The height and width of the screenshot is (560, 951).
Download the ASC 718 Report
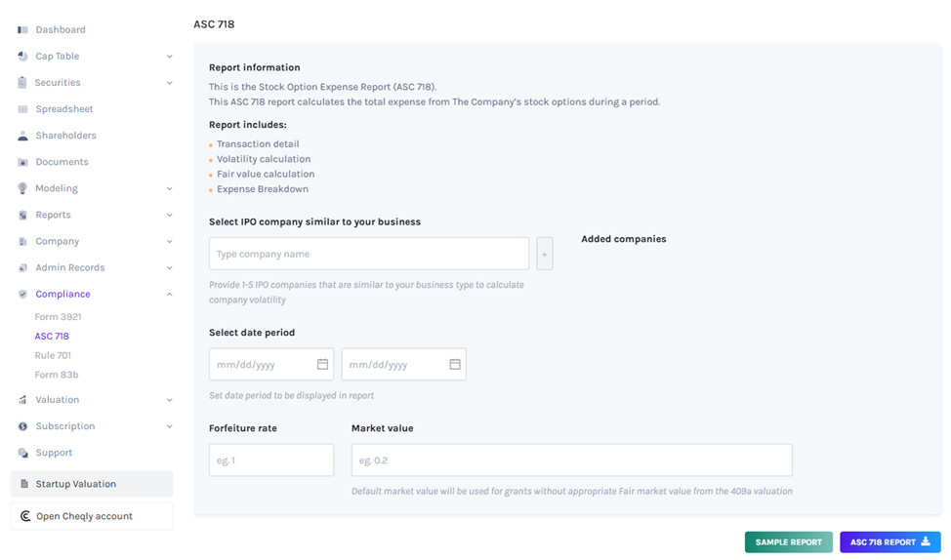[x=889, y=542]
